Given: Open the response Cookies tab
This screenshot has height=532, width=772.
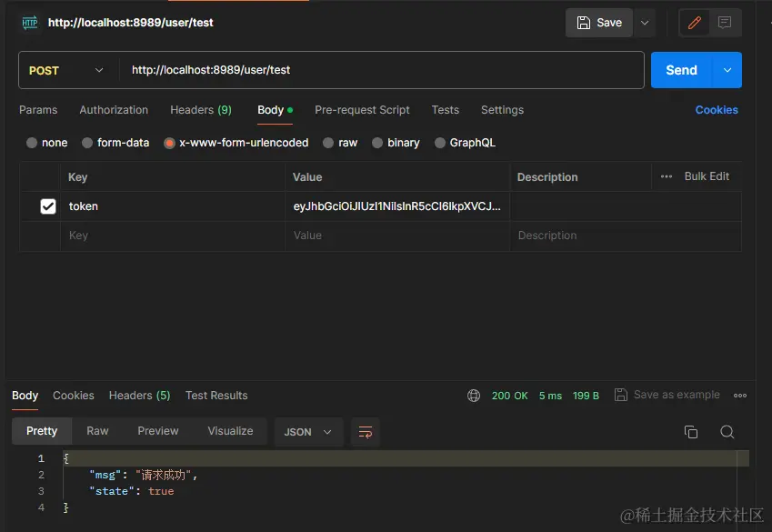Looking at the screenshot, I should pyautogui.click(x=74, y=396).
